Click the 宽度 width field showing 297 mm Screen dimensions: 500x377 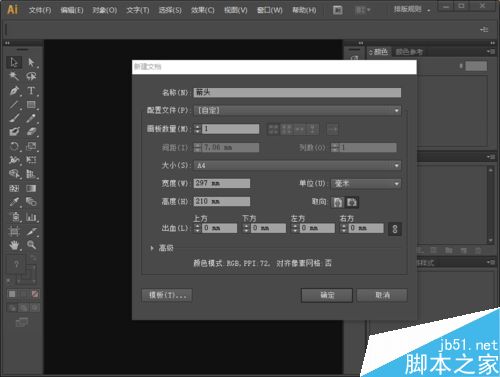pyautogui.click(x=222, y=183)
